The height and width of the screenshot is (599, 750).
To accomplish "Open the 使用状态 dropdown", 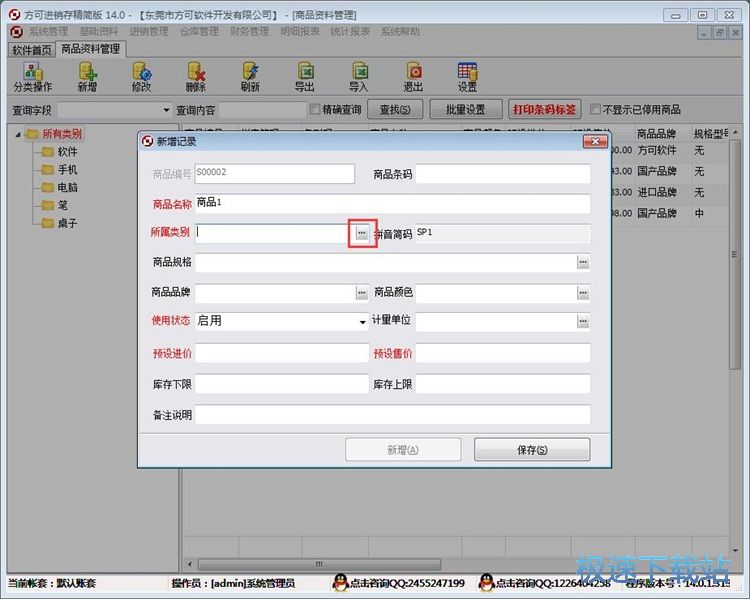I will [363, 322].
